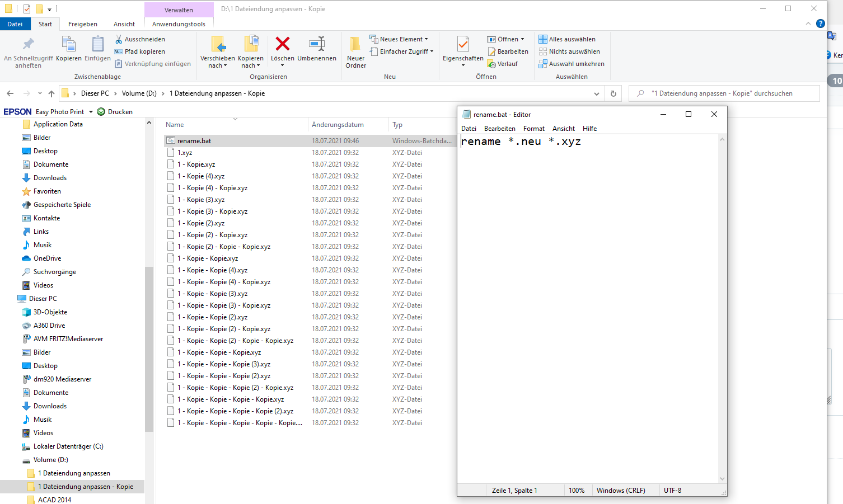
Task: Select the rename.bat file
Action: click(x=194, y=141)
